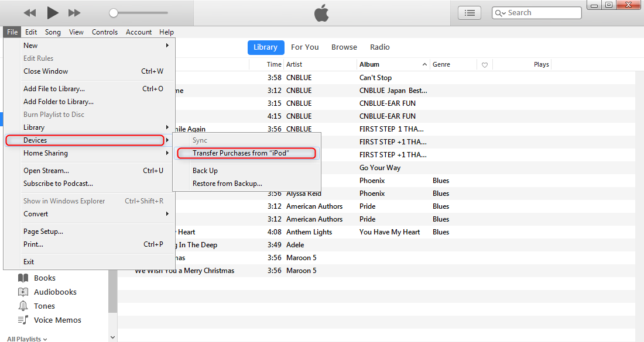Choose Close Window from File menu
The height and width of the screenshot is (342, 644).
point(90,71)
